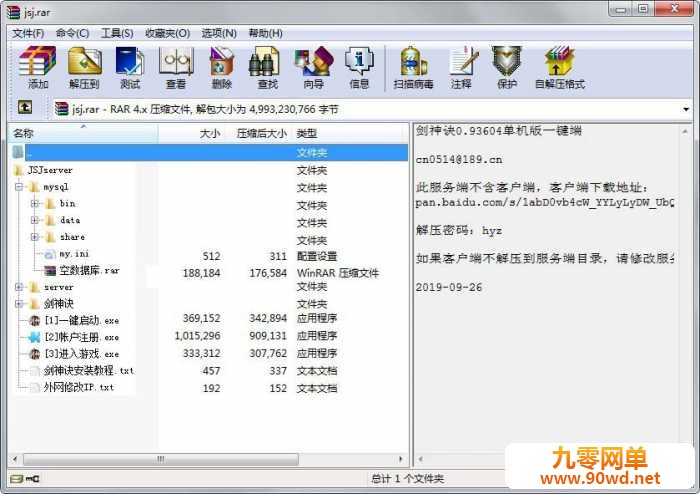
Task: Select [3]进入游戏.exe file
Action: [x=74, y=354]
